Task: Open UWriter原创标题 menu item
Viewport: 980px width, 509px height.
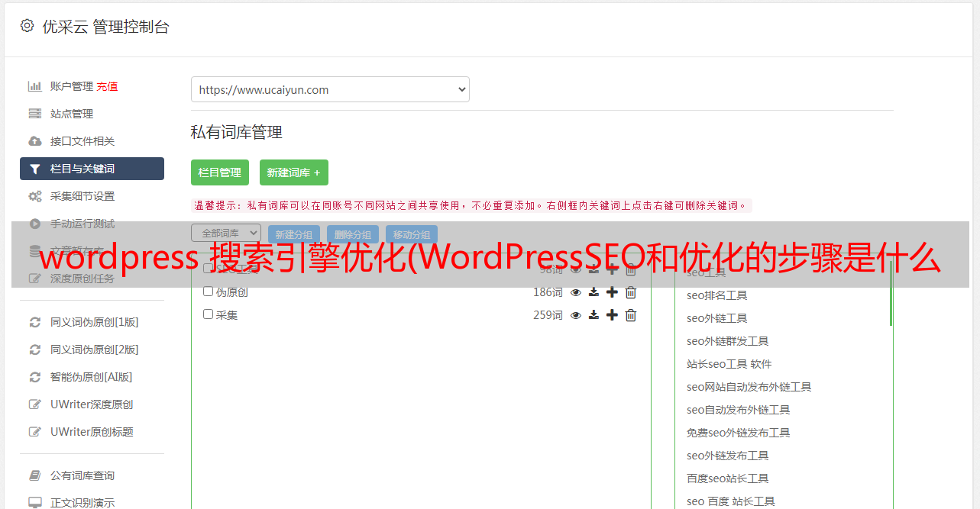Action: pos(92,432)
